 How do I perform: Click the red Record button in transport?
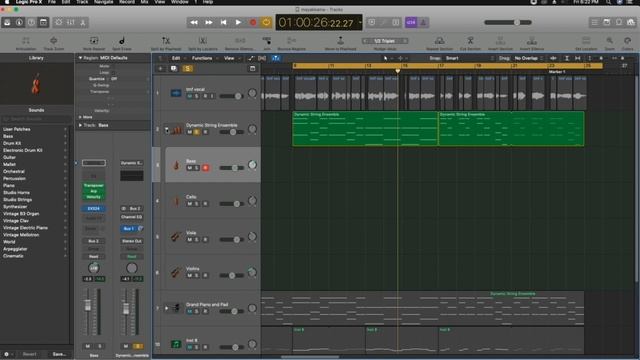(253, 22)
